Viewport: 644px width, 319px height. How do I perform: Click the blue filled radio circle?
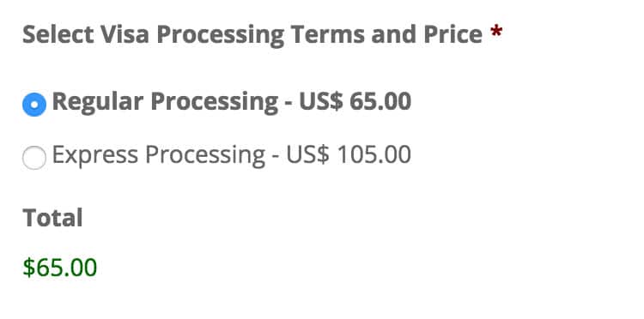click(34, 105)
